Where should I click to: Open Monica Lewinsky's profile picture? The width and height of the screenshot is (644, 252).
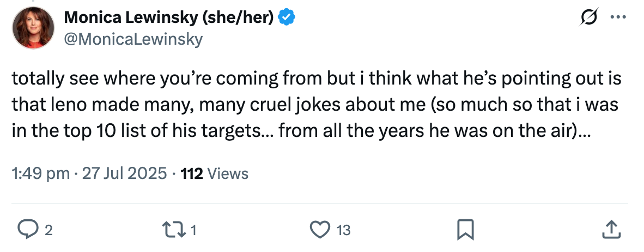[x=33, y=28]
